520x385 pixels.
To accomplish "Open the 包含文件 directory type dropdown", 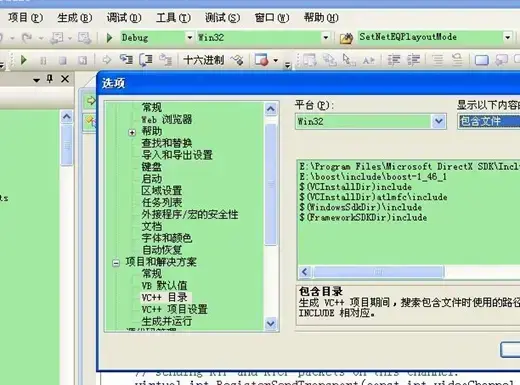I will tap(489, 121).
